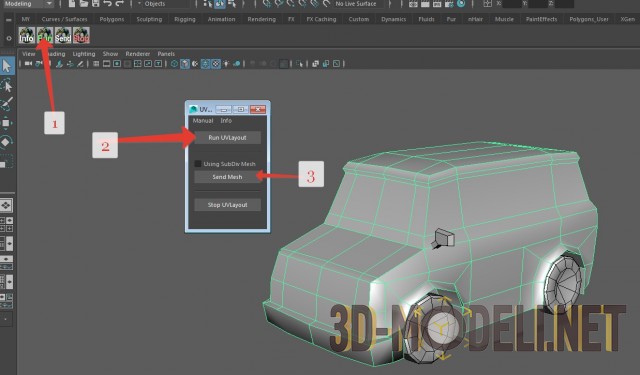This screenshot has width=640, height=375.
Task: Click the UVLayout Send shelf icon
Action: click(63, 36)
